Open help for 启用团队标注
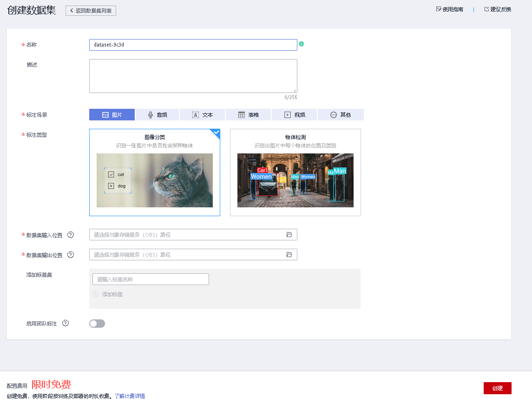 tap(66, 323)
